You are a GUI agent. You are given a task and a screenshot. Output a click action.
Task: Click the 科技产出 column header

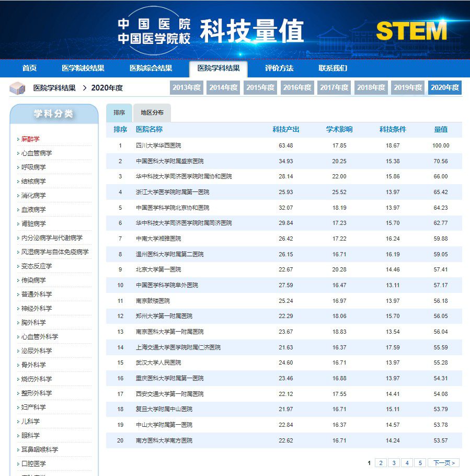click(286, 130)
